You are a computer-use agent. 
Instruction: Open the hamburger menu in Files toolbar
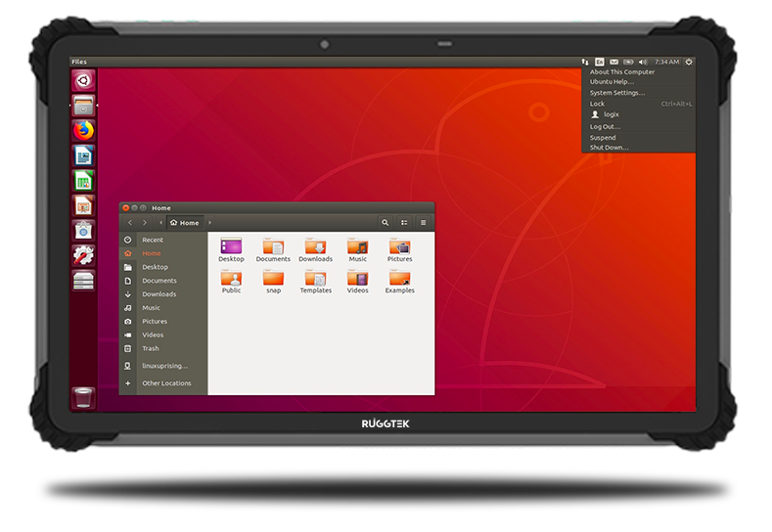423,223
